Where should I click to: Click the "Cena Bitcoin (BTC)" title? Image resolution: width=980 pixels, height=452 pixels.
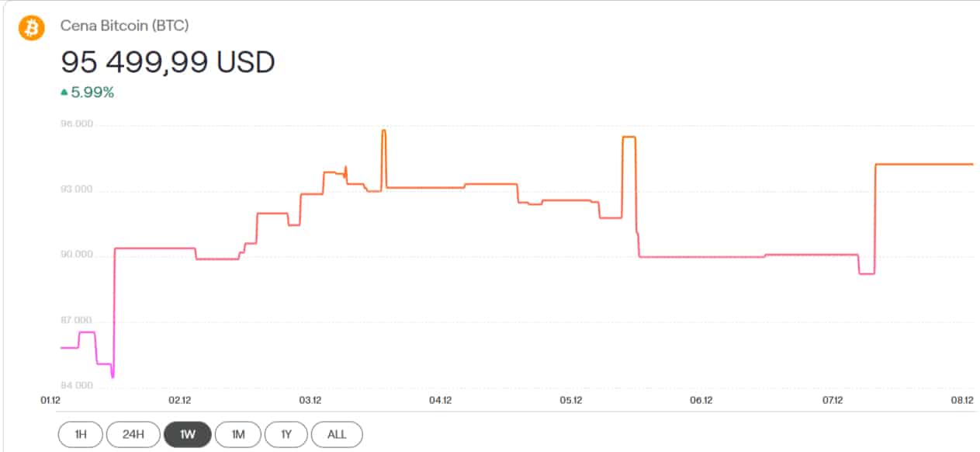tap(124, 26)
